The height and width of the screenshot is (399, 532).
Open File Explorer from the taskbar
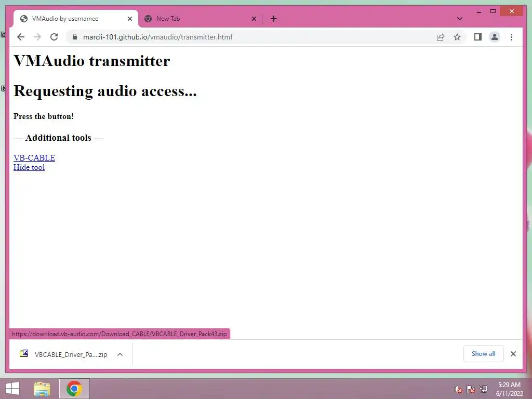click(x=42, y=389)
